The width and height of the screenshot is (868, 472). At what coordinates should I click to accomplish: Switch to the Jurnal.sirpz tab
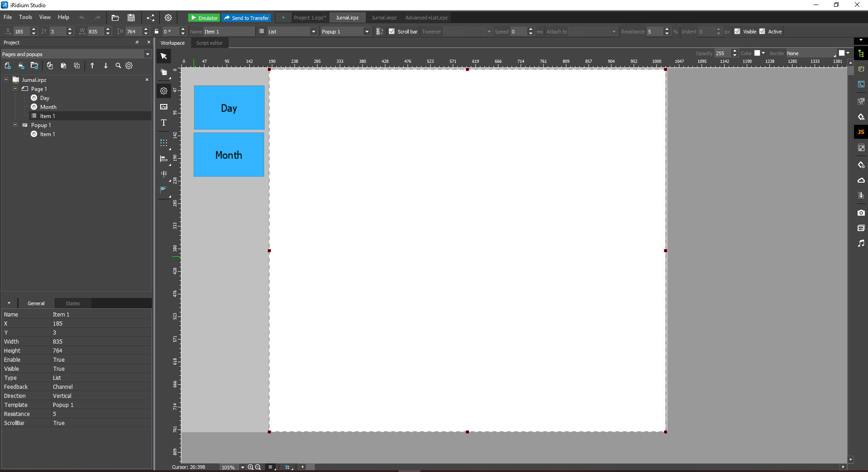384,17
